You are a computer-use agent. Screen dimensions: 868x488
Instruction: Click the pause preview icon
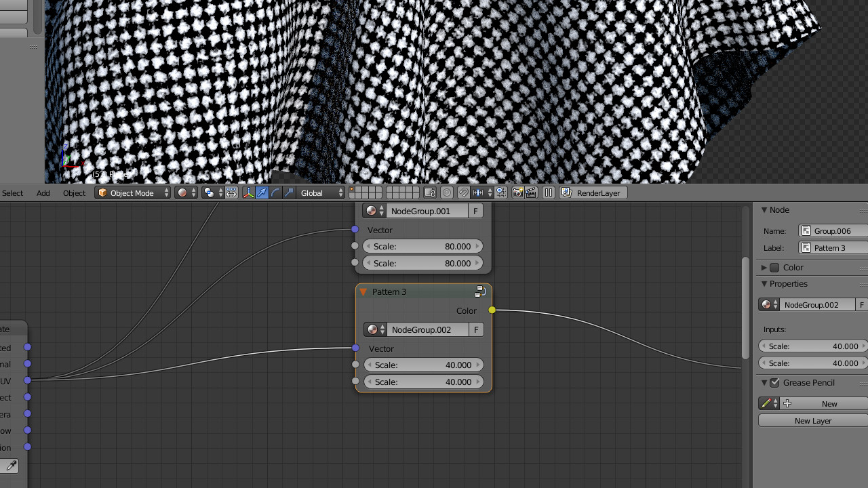tap(549, 193)
